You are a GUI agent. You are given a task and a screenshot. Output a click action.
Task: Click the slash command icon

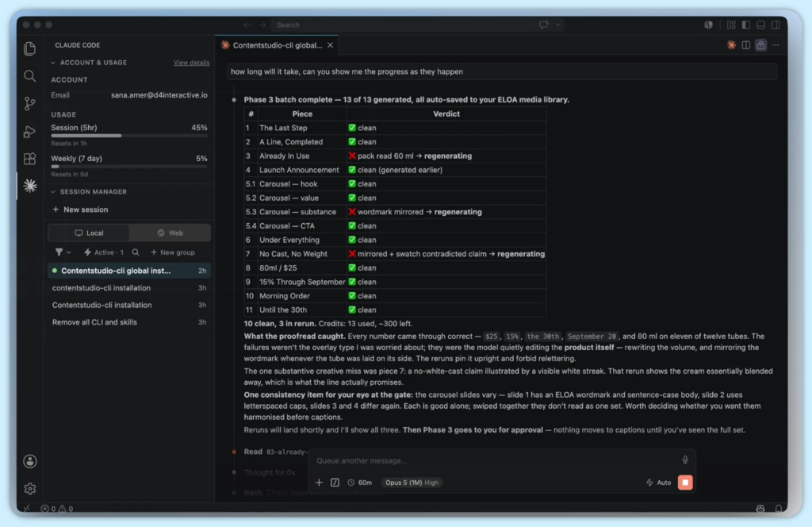pyautogui.click(x=335, y=483)
